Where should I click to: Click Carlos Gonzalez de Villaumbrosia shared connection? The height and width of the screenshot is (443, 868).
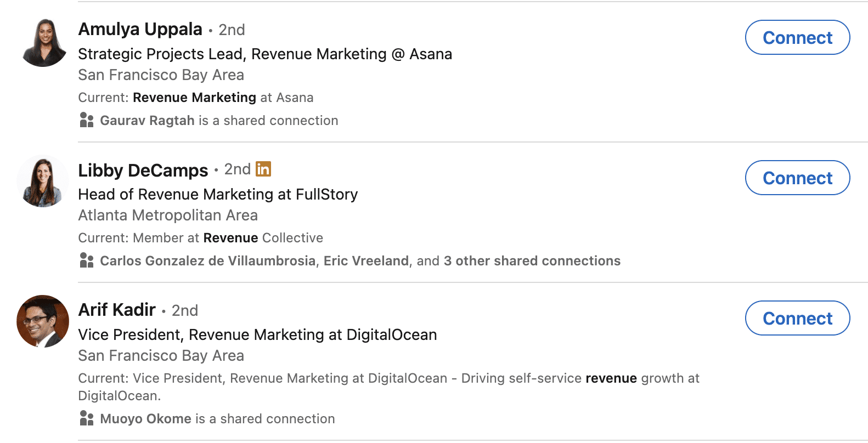(208, 261)
